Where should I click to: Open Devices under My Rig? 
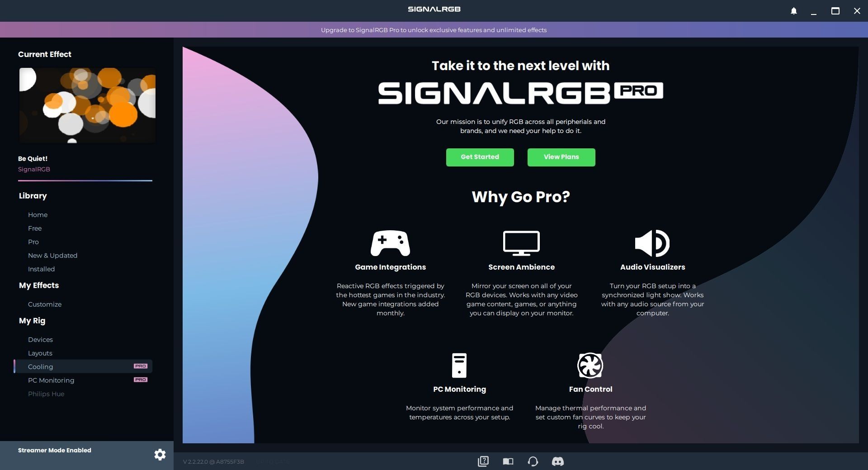pyautogui.click(x=40, y=340)
